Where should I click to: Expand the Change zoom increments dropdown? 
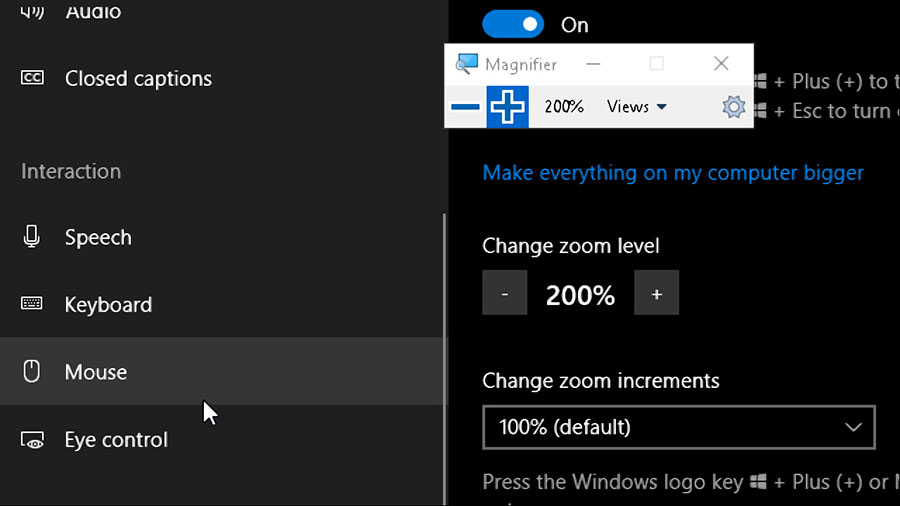tap(678, 427)
